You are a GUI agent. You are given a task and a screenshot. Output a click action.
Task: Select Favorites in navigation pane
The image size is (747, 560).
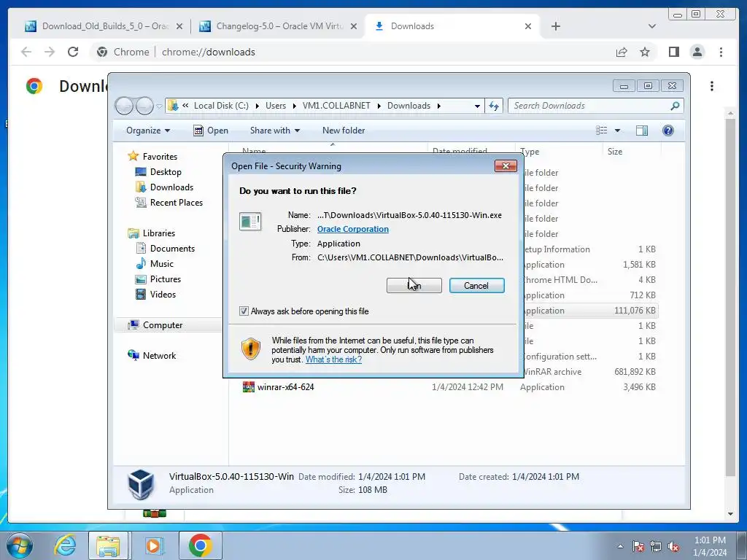(160, 157)
